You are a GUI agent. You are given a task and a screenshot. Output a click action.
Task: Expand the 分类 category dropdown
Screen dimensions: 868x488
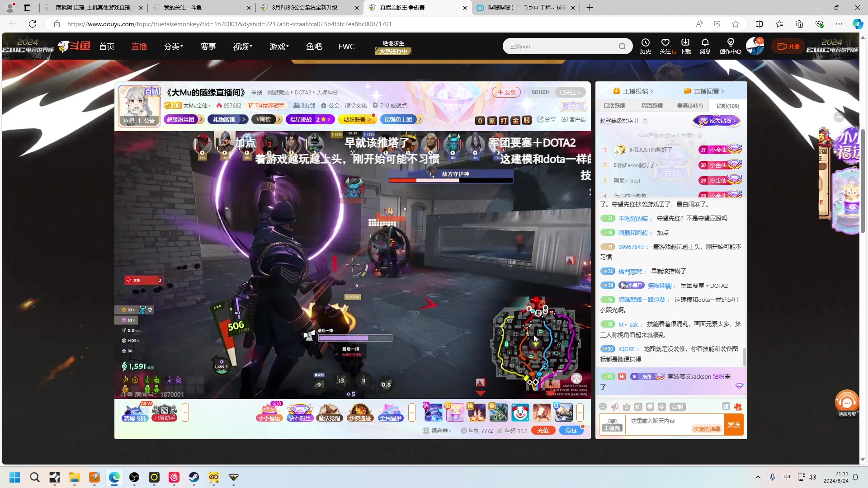pyautogui.click(x=174, y=47)
